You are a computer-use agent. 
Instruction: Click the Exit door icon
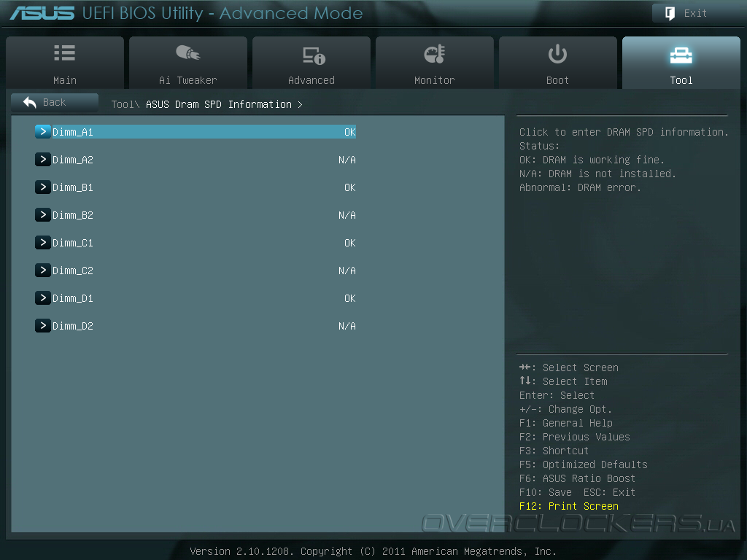click(x=670, y=13)
